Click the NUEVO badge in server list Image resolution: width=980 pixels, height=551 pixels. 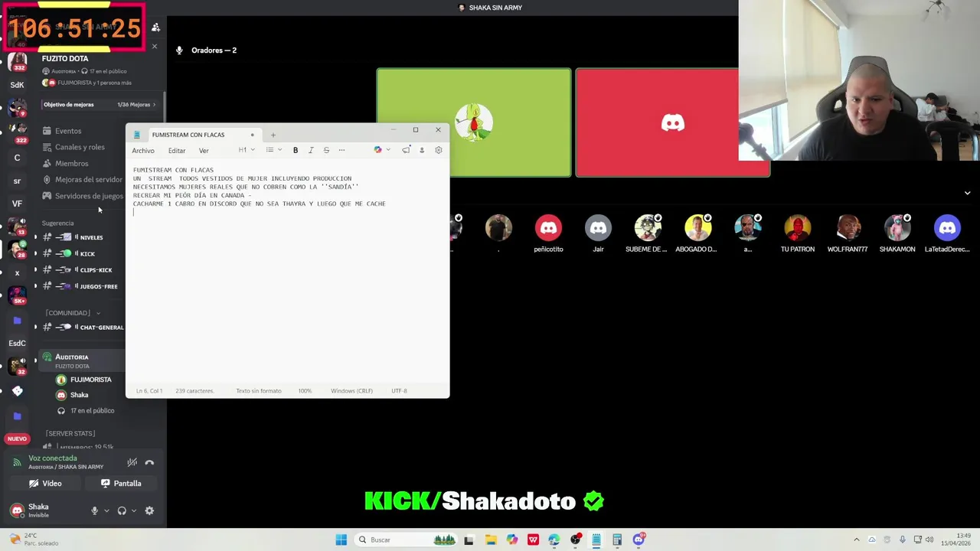tap(17, 439)
